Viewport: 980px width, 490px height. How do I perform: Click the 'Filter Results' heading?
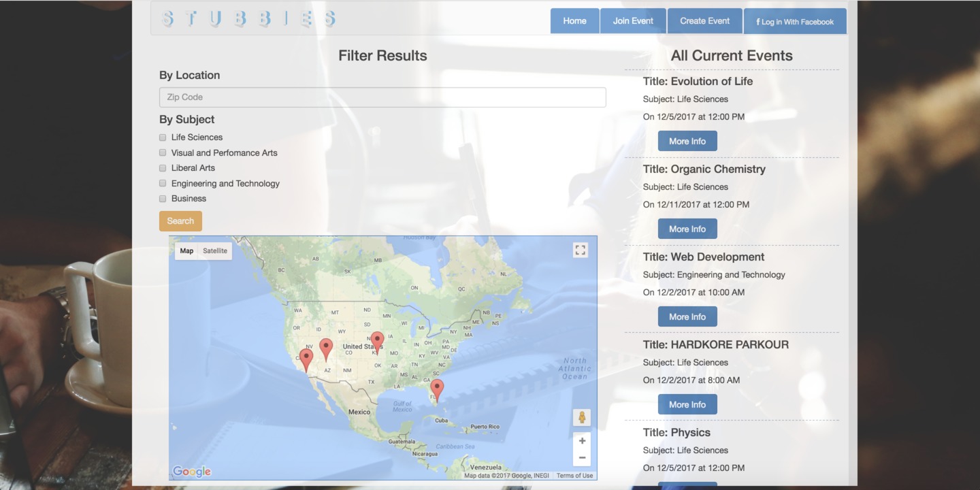(x=383, y=56)
